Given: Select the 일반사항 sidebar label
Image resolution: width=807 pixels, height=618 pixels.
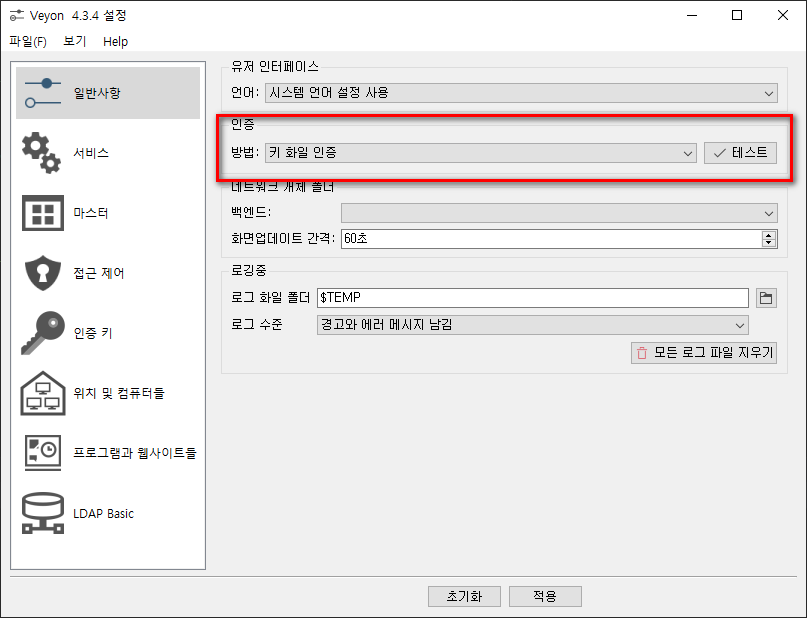Looking at the screenshot, I should point(97,93).
